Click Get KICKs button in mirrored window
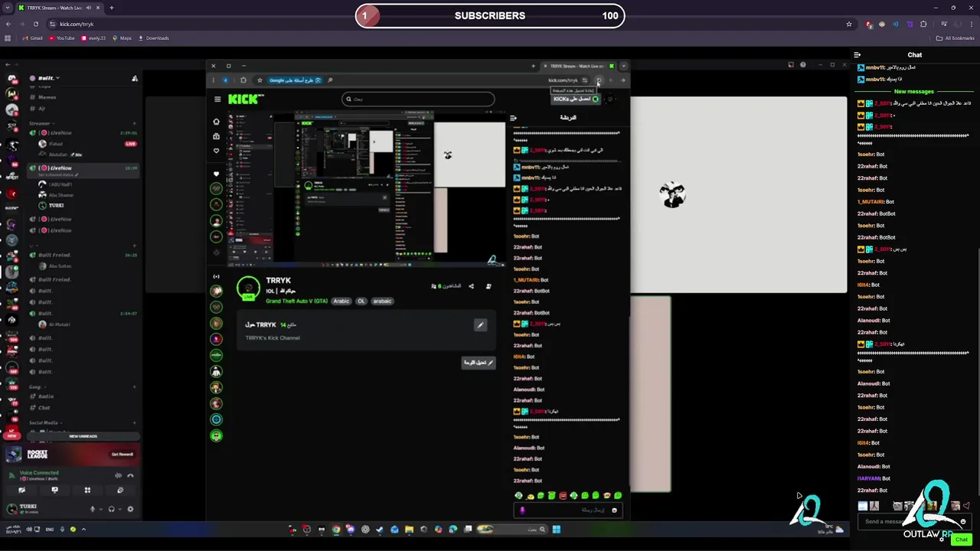Image resolution: width=980 pixels, height=551 pixels. coord(577,99)
